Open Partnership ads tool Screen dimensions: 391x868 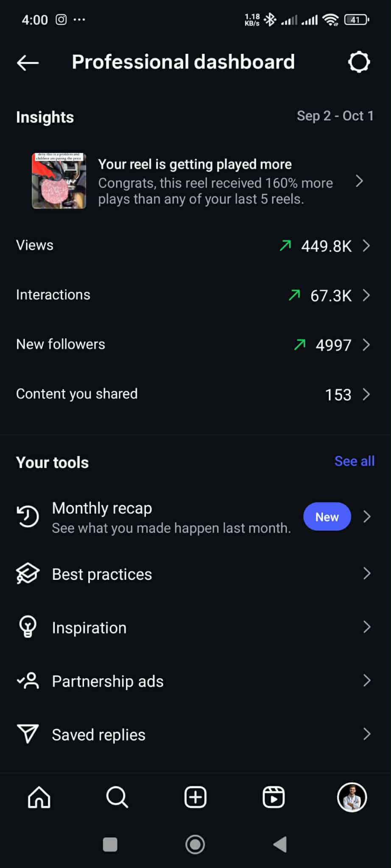click(108, 681)
